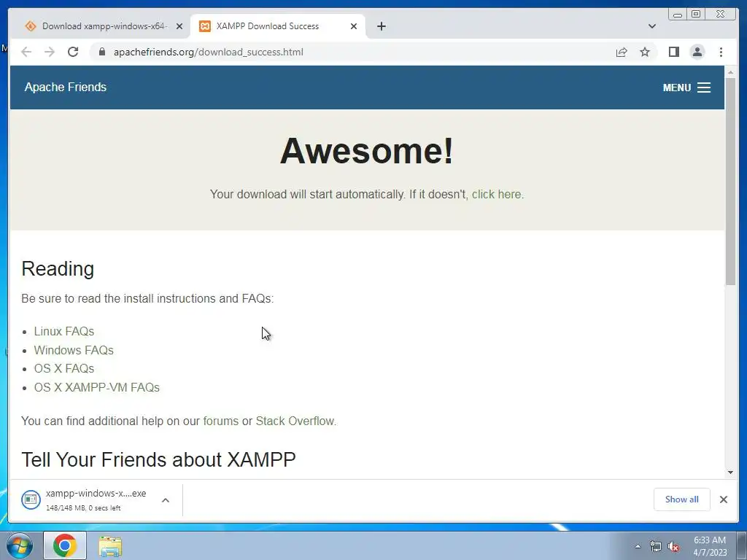747x560 pixels.
Task: Click the network tray icon
Action: coord(656,546)
